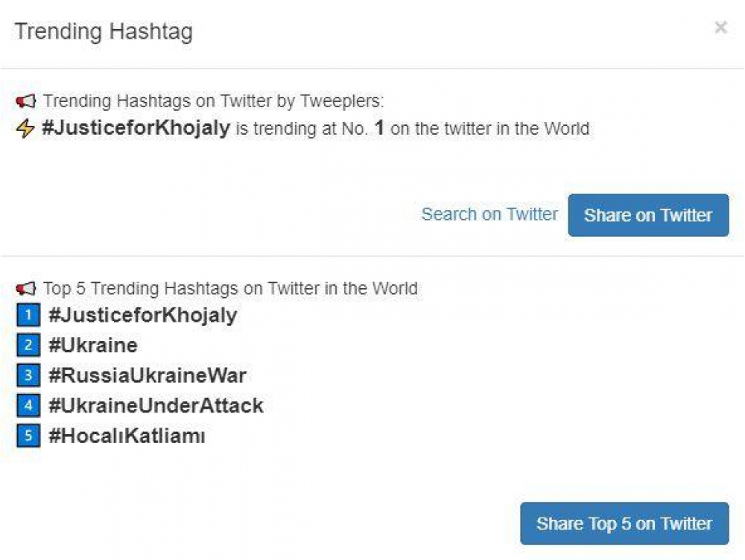Click the number 3 rank badge
This screenshot has height=560, width=745.
pyautogui.click(x=28, y=375)
